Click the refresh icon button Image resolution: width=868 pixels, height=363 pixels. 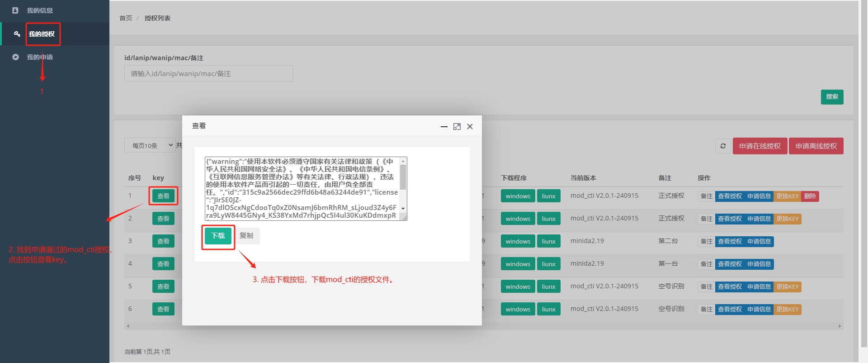(x=723, y=146)
